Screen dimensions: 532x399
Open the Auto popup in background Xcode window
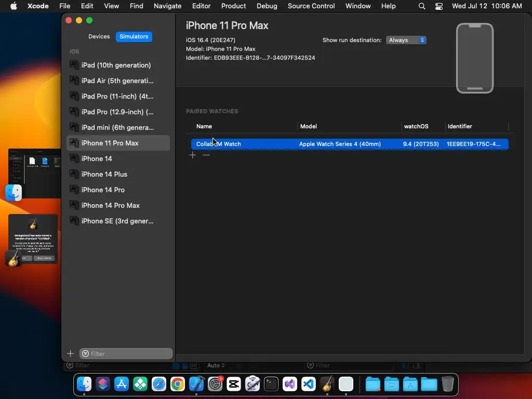(x=216, y=365)
